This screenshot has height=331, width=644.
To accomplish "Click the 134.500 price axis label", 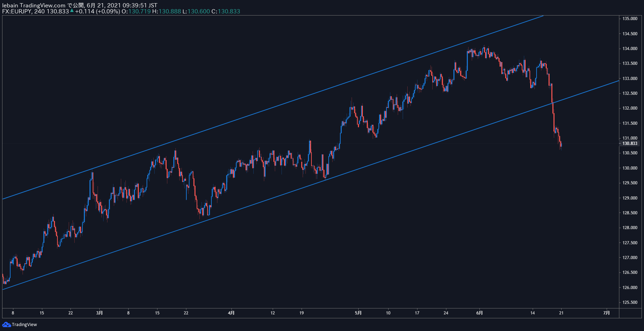I will 630,34.
